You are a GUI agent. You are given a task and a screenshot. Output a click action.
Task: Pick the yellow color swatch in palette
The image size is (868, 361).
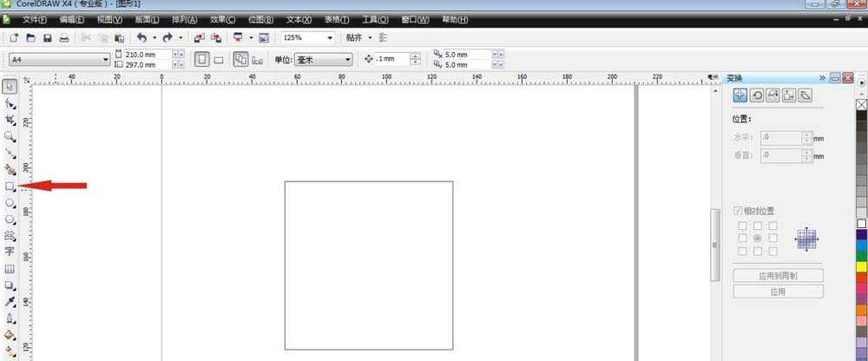[x=861, y=266]
